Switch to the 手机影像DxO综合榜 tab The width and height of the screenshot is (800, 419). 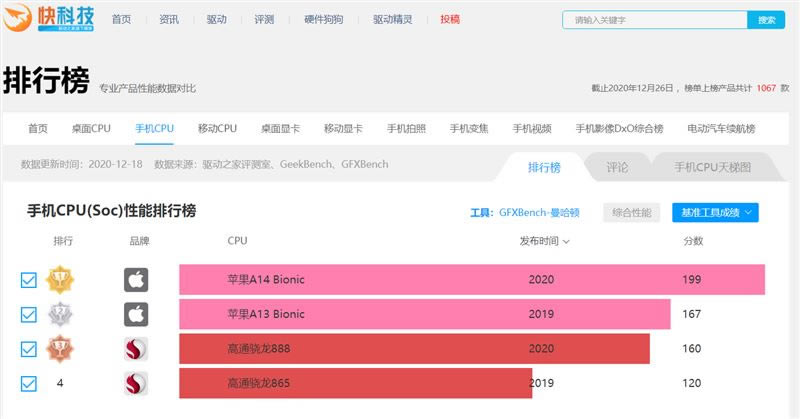coord(619,129)
